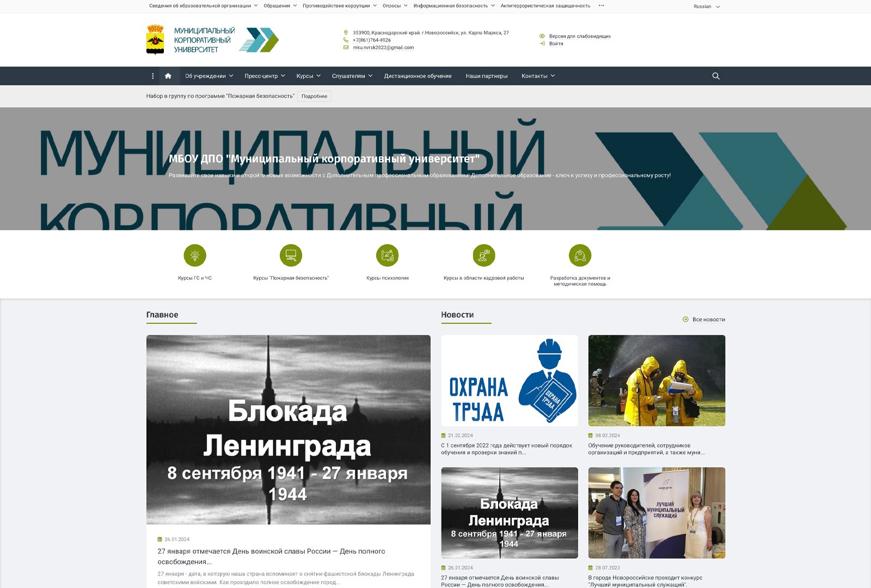Click Курсы в области кадровой работы icon
Image resolution: width=871 pixels, height=588 pixels.
(483, 255)
